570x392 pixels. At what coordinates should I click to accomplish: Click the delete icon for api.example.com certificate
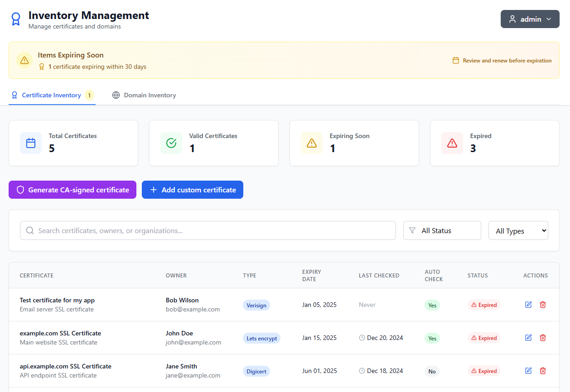(x=543, y=371)
